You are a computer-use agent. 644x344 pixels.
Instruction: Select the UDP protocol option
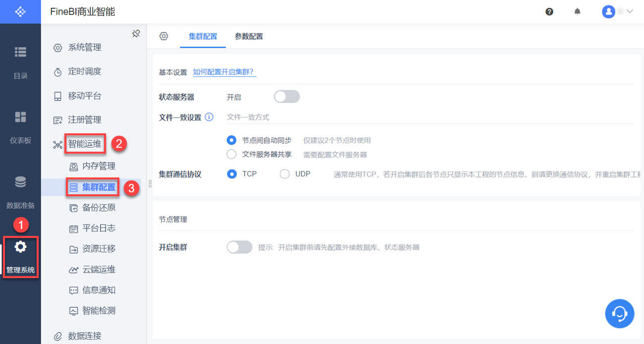(x=285, y=174)
